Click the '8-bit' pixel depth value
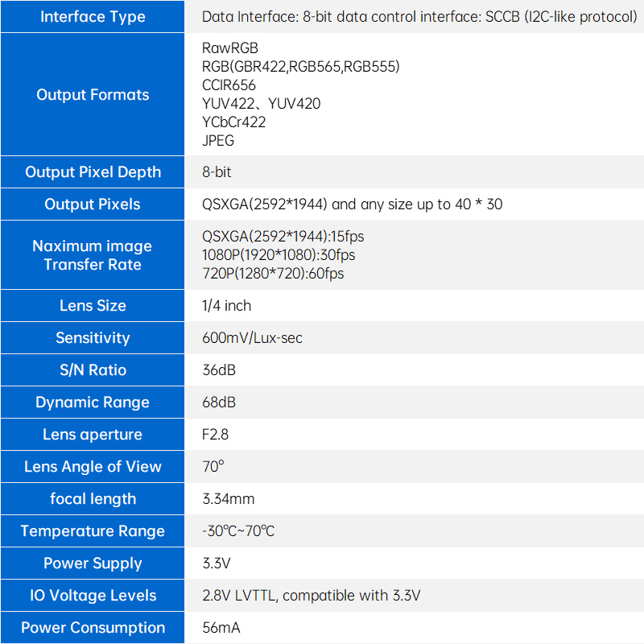 217,172
